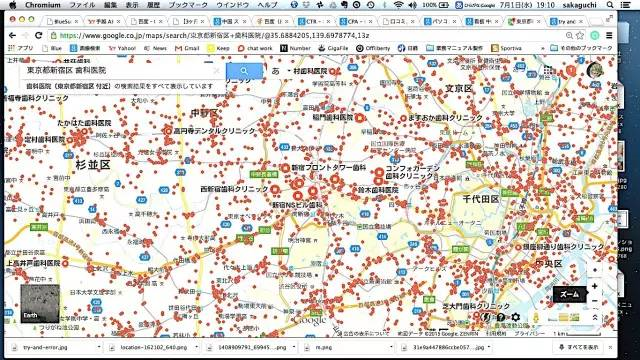Open Wi-Fi status in the menu bar
The image size is (640, 360).
coord(399,5)
